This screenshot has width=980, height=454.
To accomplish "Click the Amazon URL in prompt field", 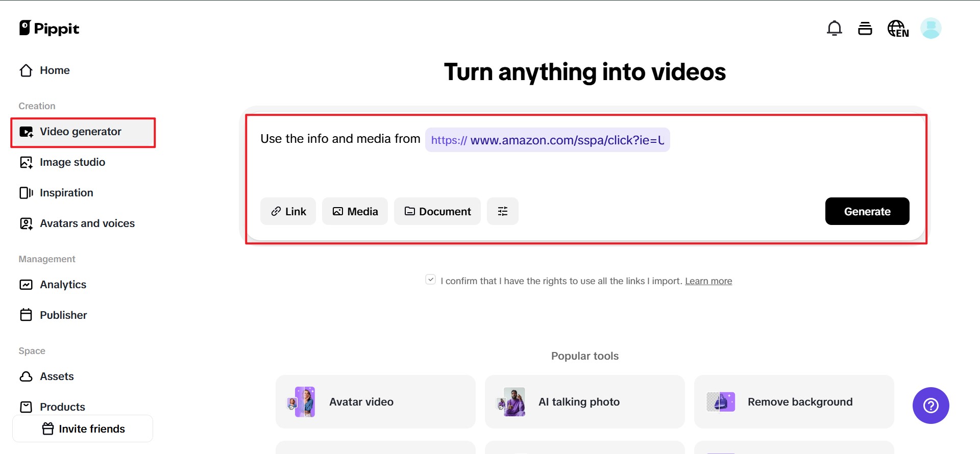I will coord(547,140).
